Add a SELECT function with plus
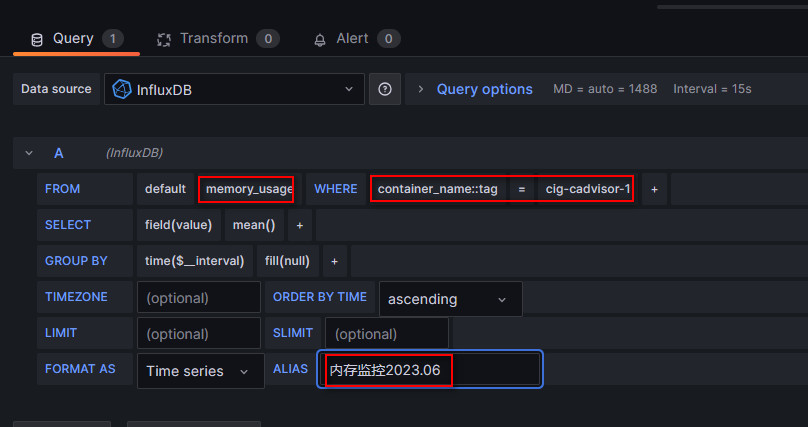Viewport: 808px width, 427px height. coord(299,225)
